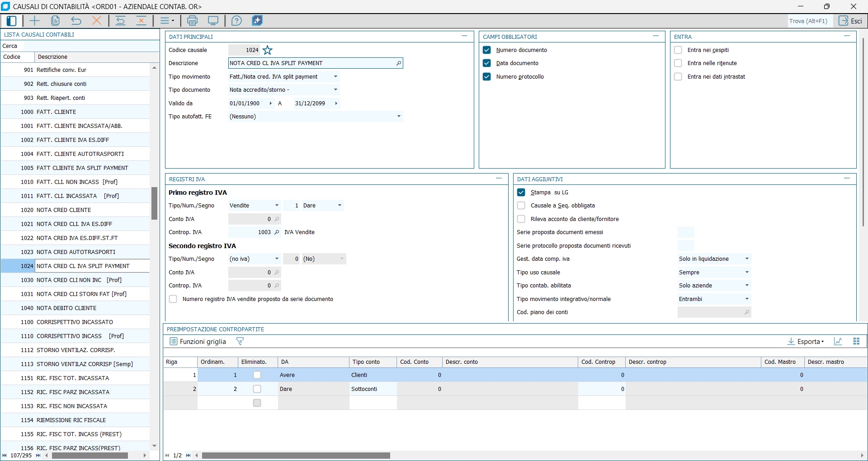The image size is (868, 461).
Task: Click the monitor preview icon in toolbar
Action: [213, 21]
